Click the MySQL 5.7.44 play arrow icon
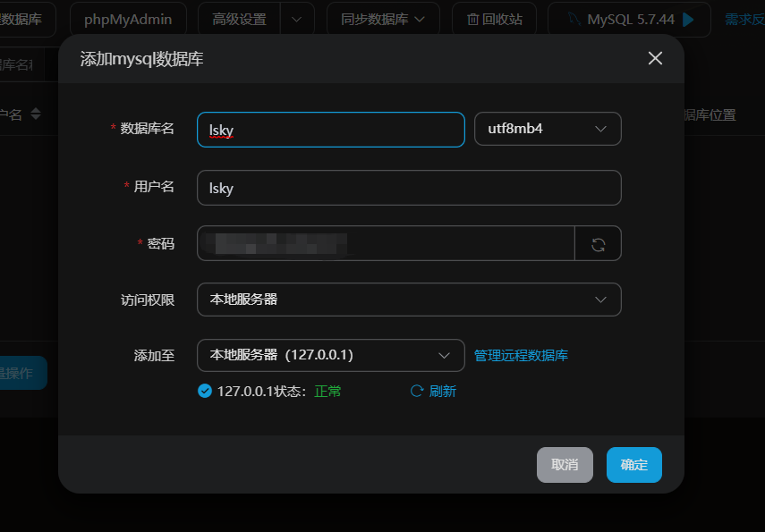 (688, 19)
